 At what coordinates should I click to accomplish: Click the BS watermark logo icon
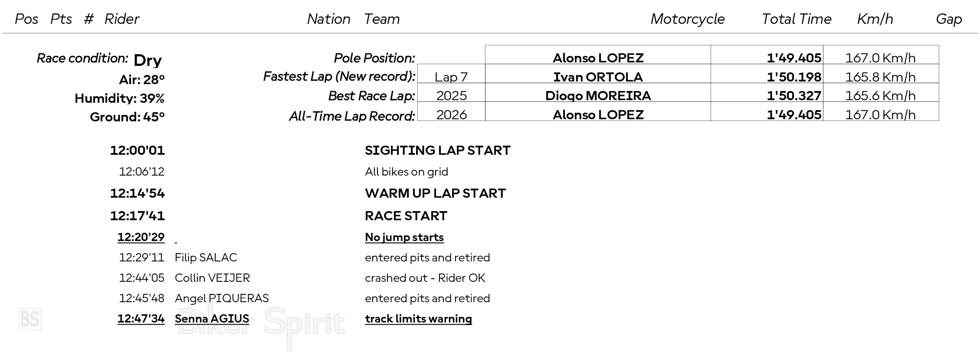[x=30, y=319]
